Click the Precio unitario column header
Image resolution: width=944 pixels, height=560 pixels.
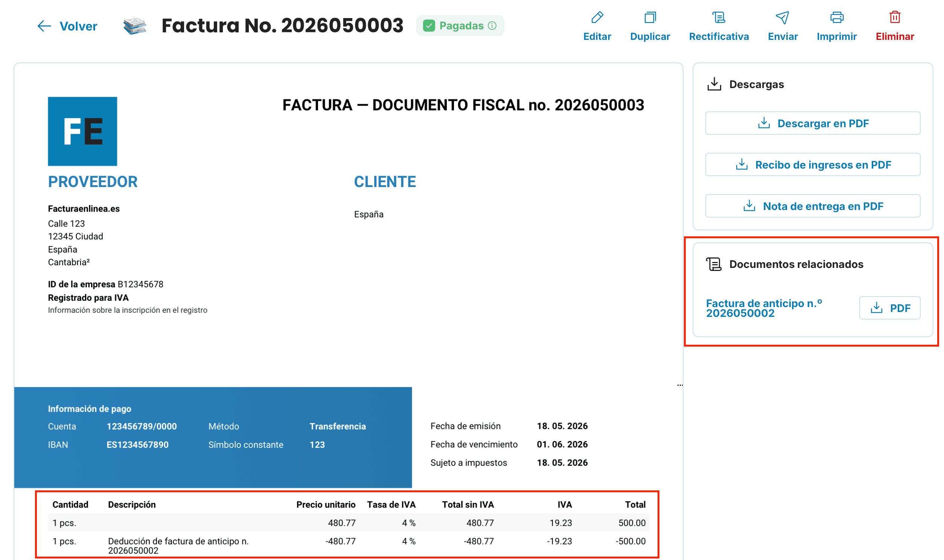(x=326, y=505)
